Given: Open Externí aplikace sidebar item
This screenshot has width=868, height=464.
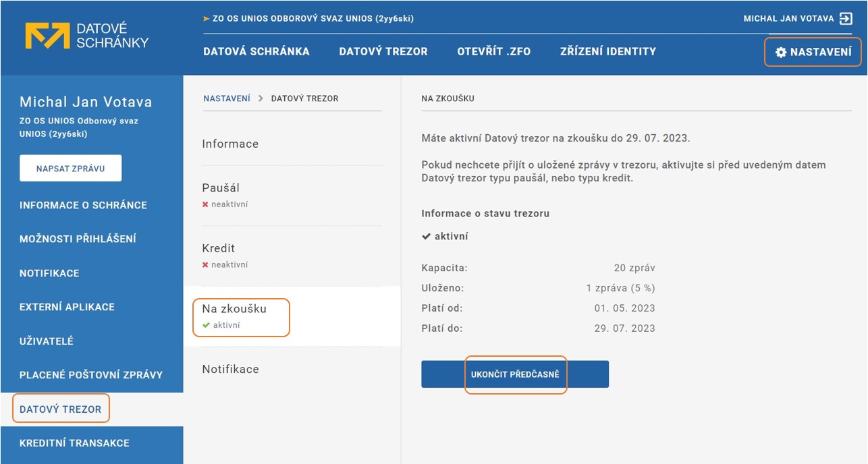Looking at the screenshot, I should pos(67,307).
